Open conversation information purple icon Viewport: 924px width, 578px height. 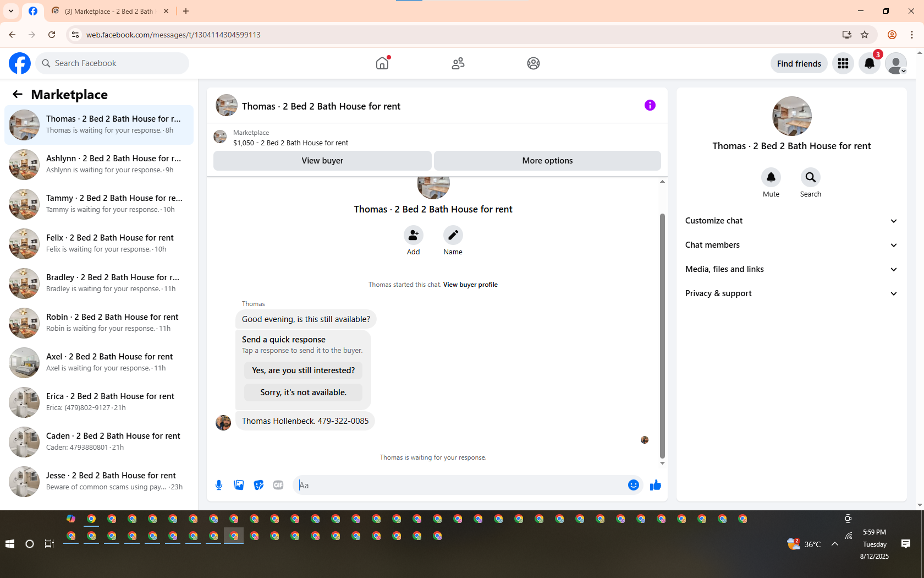pos(650,105)
